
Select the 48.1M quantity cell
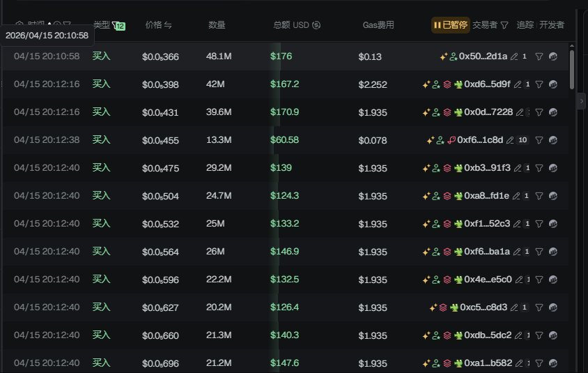click(219, 56)
